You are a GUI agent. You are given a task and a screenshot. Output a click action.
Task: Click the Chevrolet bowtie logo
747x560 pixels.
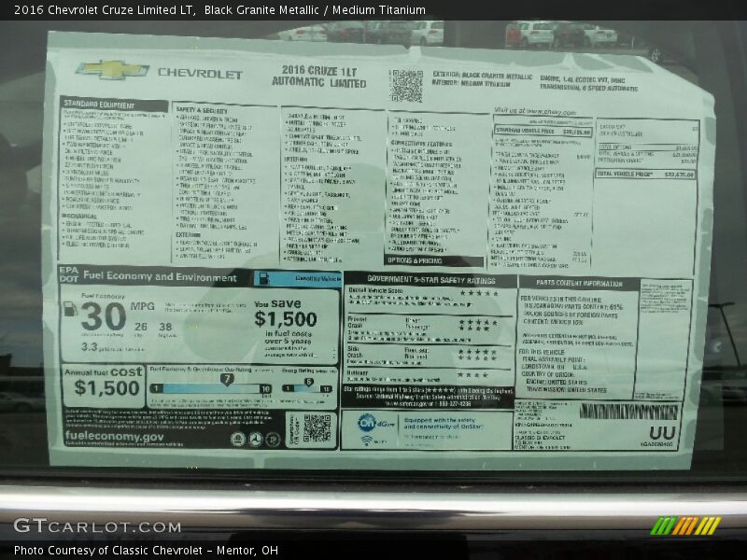tap(112, 69)
